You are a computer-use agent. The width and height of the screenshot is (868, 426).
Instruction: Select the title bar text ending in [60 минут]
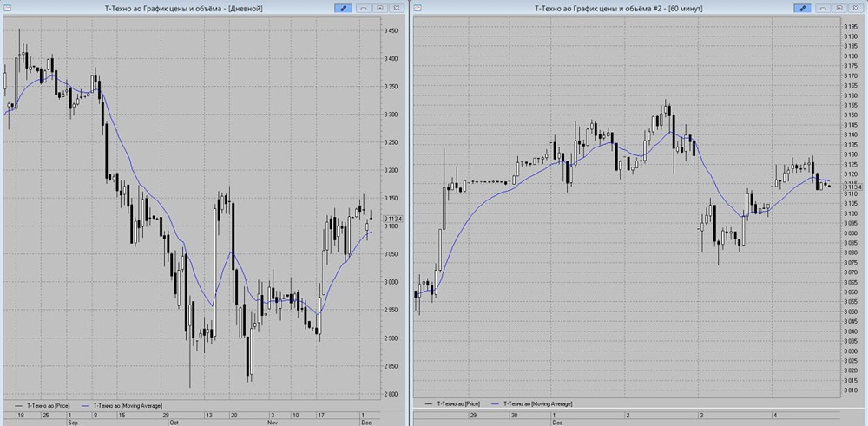coord(618,9)
